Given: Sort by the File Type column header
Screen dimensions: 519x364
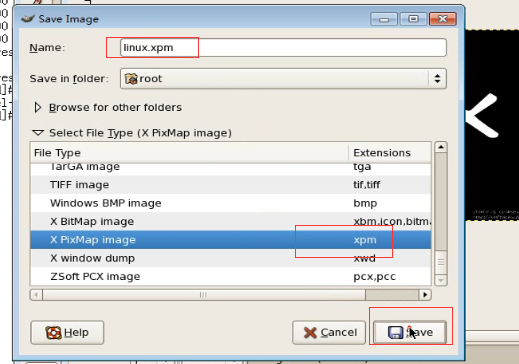Looking at the screenshot, I should (x=189, y=153).
